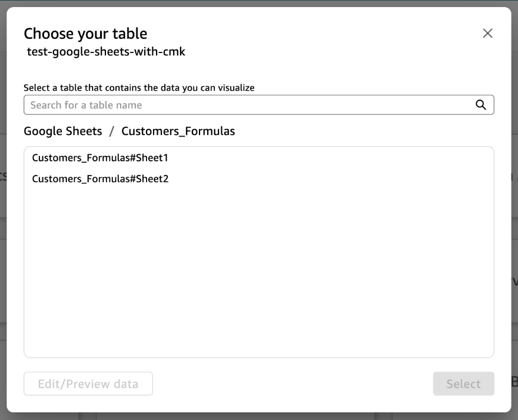Open the Customers_Formulas breadcrumb
The image size is (518, 420).
[x=178, y=131]
